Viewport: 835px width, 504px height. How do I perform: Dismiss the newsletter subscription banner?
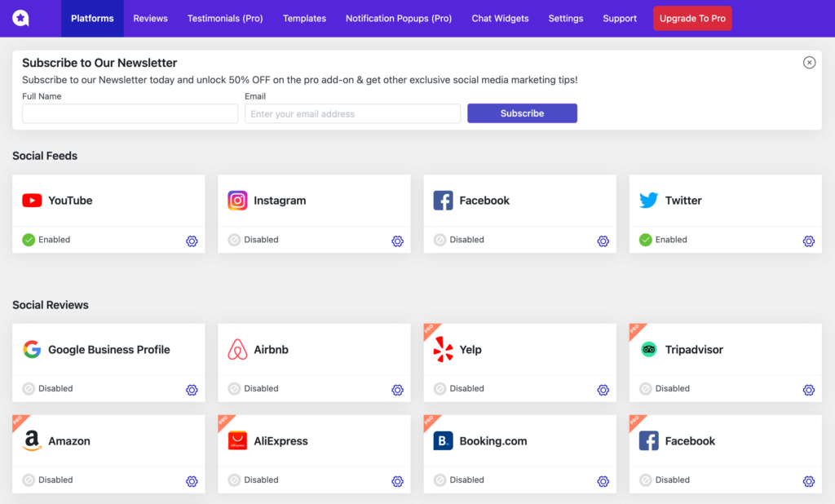point(809,63)
